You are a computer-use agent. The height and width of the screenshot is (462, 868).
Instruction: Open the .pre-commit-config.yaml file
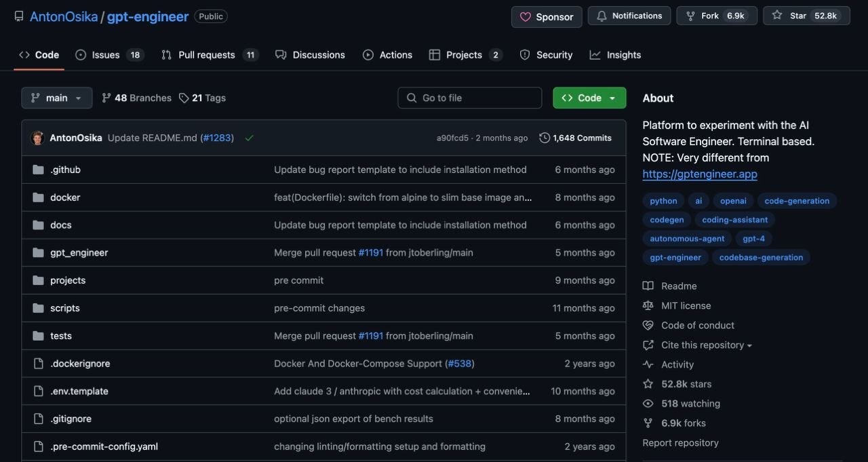tap(104, 446)
